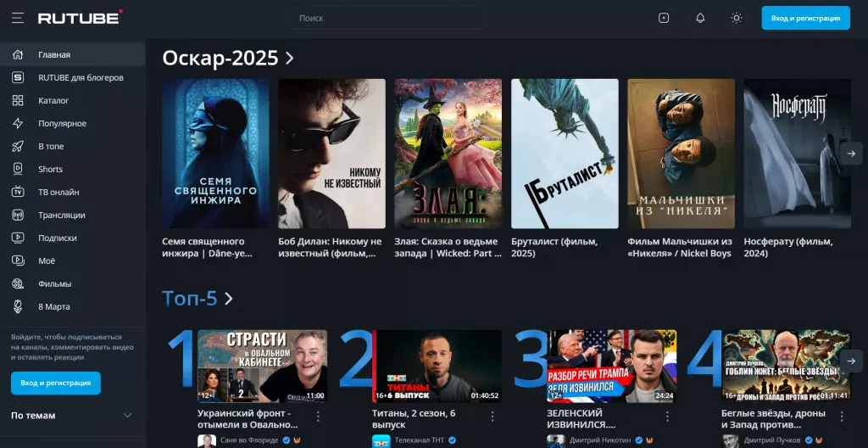Open Дмитрий Никотин channel name
The image size is (868, 448).
(600, 440)
